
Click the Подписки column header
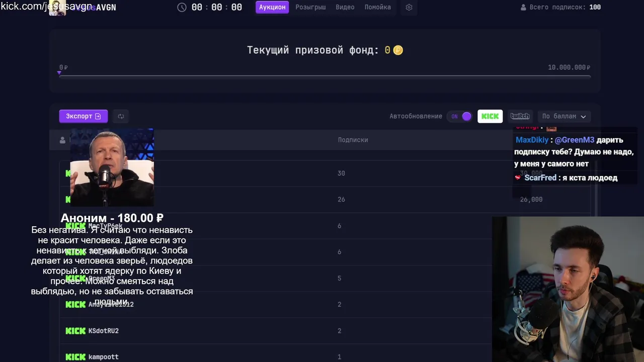point(353,140)
